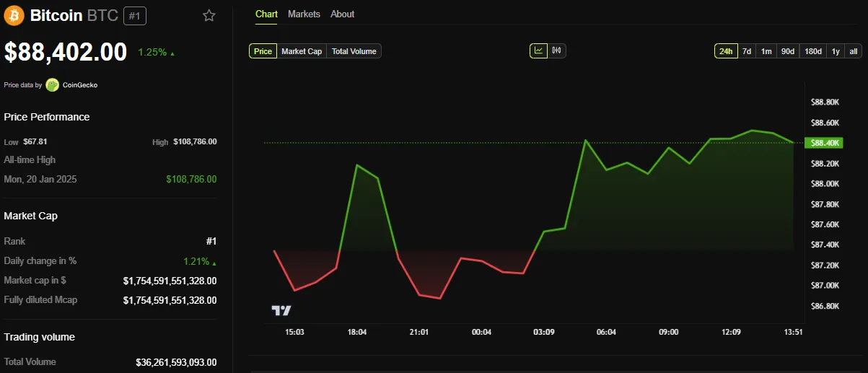Click the $88,402.00 price value
The width and height of the screenshot is (868, 373).
(x=66, y=52)
